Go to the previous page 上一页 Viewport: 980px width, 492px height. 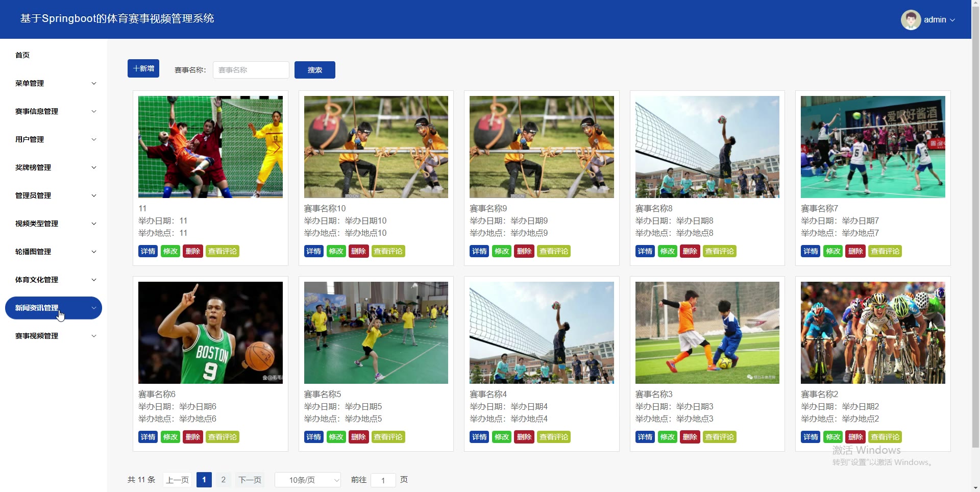(178, 480)
